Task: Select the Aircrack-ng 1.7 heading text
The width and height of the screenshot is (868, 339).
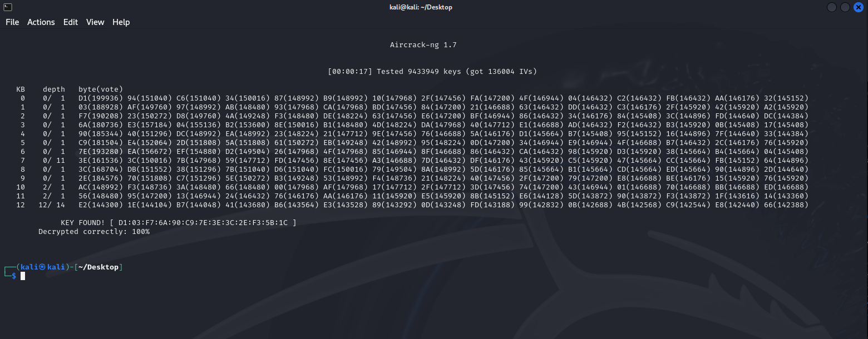Action: 423,45
